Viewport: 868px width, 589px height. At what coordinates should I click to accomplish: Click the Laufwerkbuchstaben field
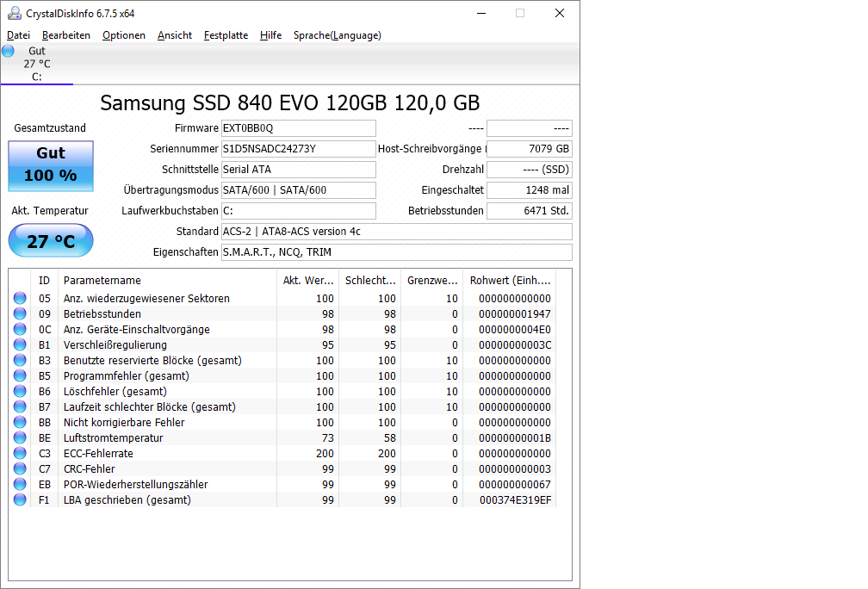click(298, 210)
